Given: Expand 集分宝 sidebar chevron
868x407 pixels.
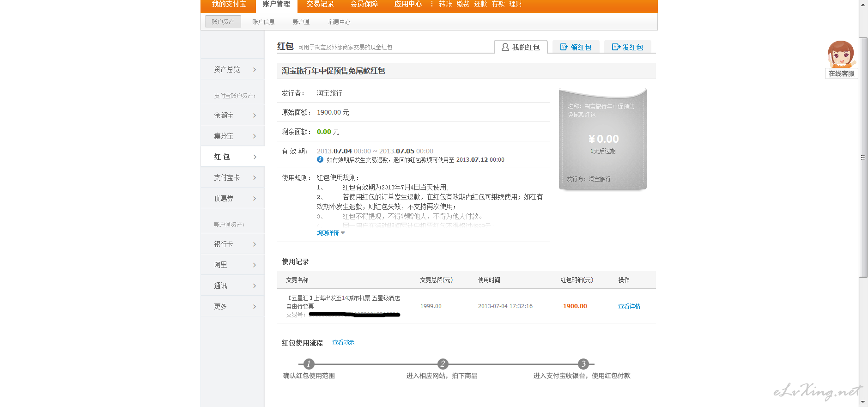Looking at the screenshot, I should point(255,136).
